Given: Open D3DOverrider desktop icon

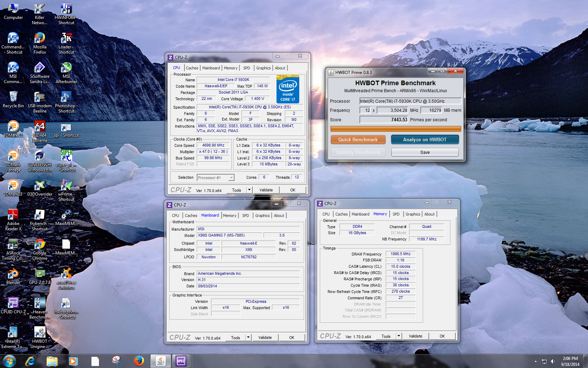Looking at the screenshot, I should click(40, 188).
